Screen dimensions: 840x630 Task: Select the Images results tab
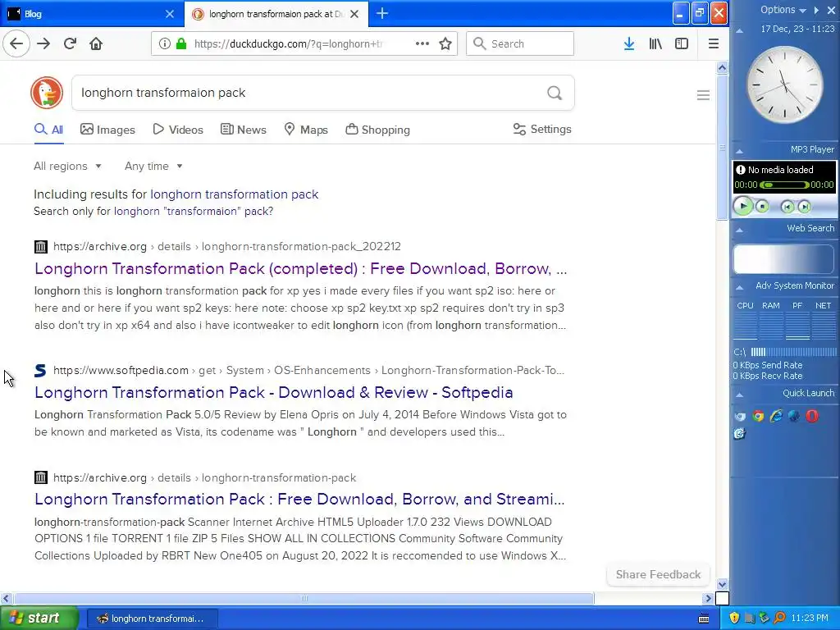point(107,130)
